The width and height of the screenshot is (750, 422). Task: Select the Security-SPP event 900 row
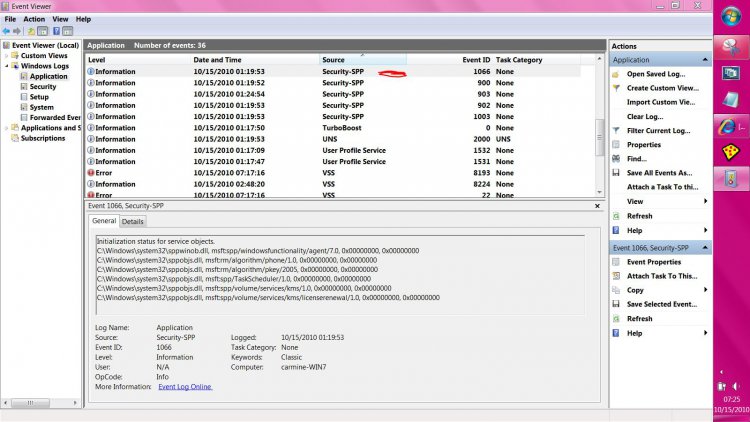click(333, 83)
